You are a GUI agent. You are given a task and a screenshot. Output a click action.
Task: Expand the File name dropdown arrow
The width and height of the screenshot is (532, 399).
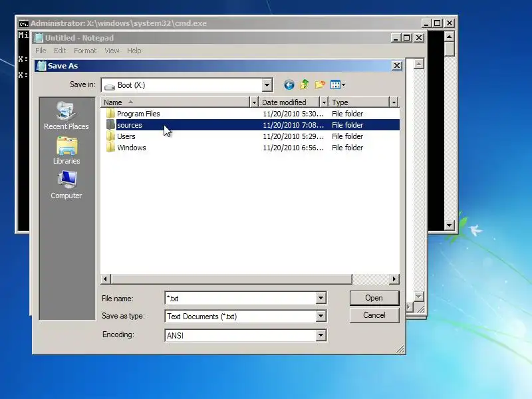coord(321,298)
